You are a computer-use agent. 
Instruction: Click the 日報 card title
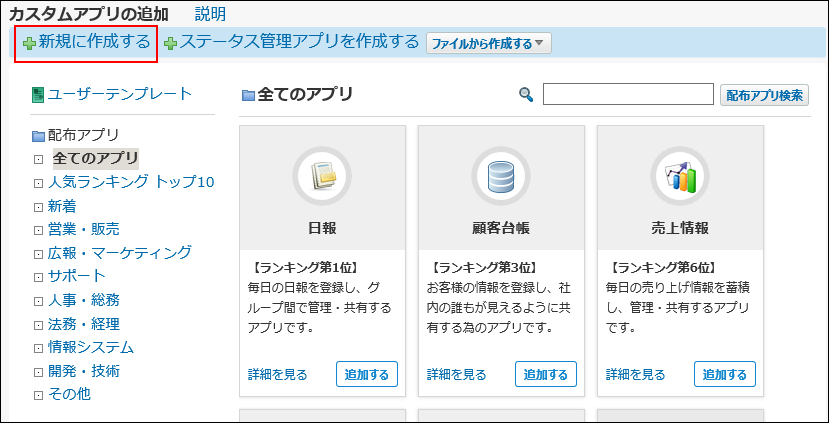pos(322,228)
